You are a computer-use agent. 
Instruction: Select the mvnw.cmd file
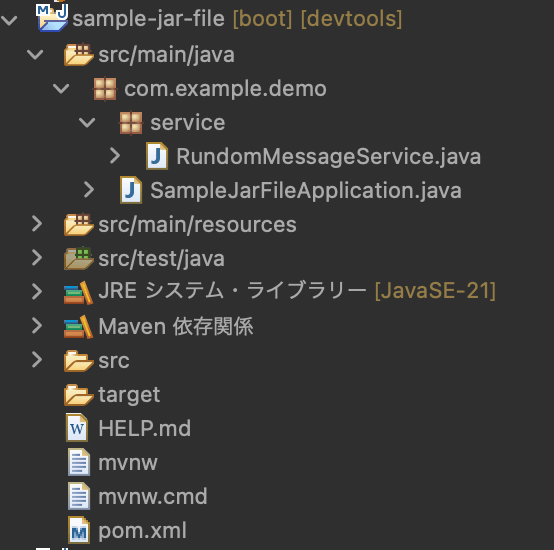coord(137,496)
